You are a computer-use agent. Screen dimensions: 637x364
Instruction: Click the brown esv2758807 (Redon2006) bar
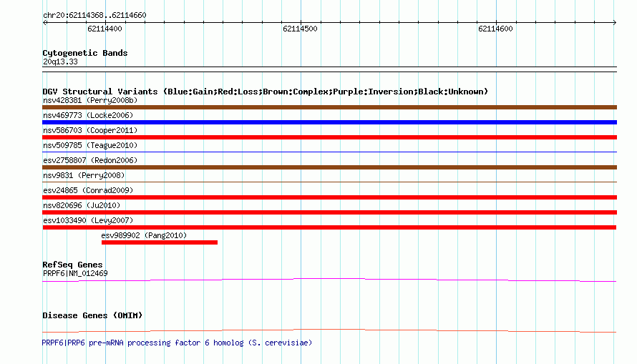coord(329,167)
